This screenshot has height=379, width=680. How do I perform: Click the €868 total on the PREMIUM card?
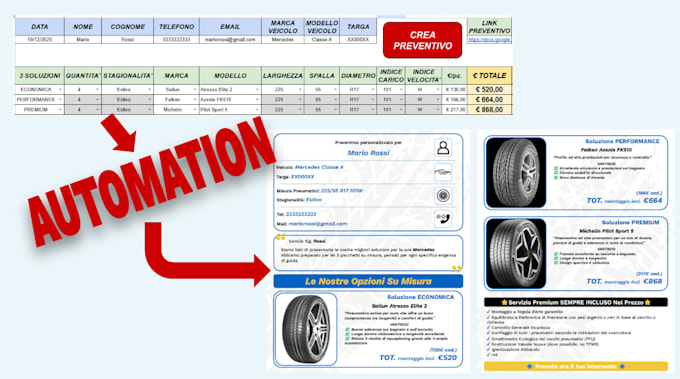653,281
